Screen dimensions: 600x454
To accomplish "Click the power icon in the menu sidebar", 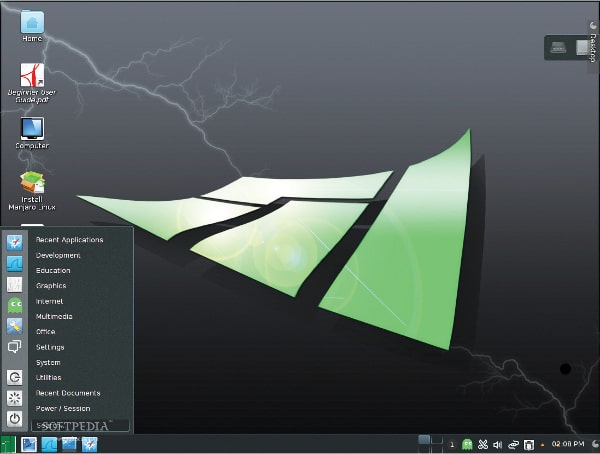I will (15, 419).
